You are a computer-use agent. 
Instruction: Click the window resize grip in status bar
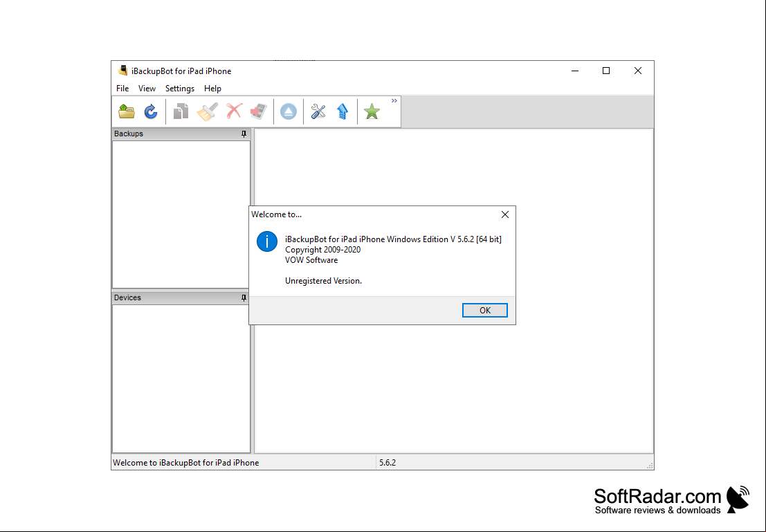(650, 466)
